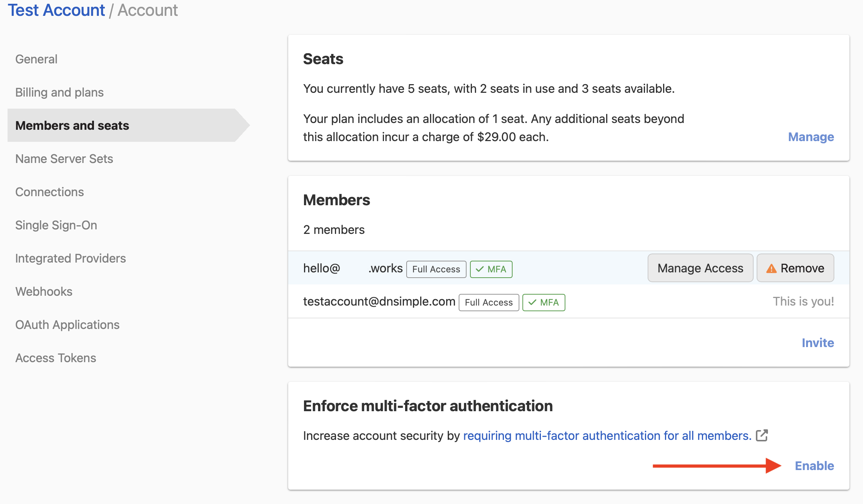Click the MFA badge on testaccount@dnsimple.com

[543, 302]
